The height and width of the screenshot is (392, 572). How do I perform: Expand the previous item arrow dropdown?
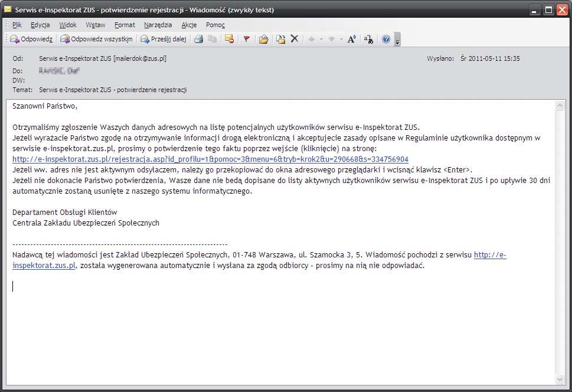coord(321,39)
